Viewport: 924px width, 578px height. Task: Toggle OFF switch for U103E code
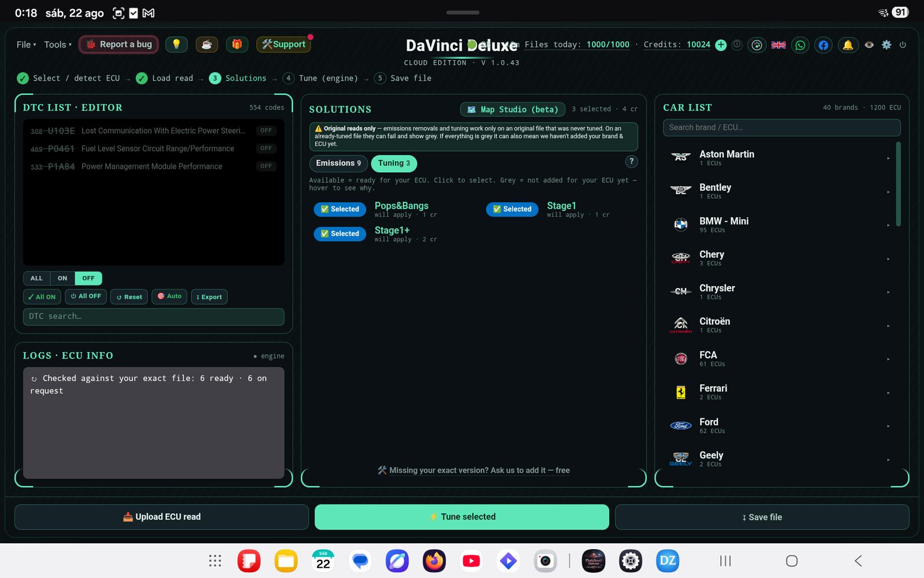266,131
